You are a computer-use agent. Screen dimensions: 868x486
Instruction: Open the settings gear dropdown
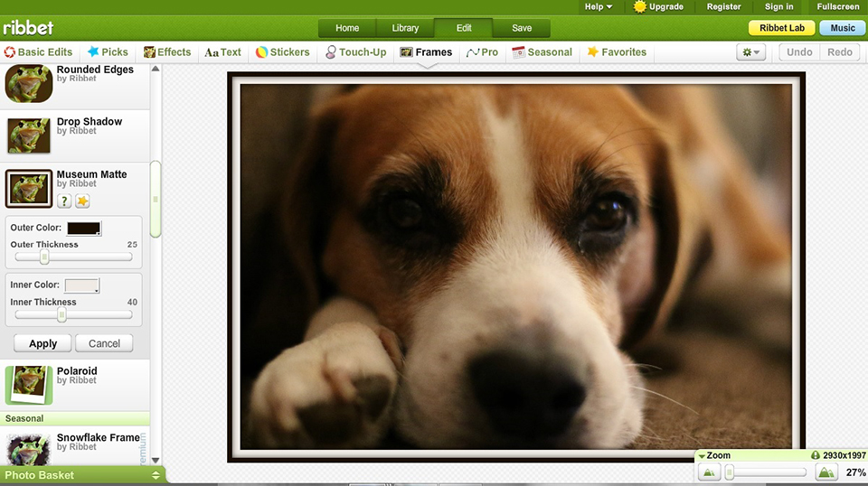click(x=750, y=52)
